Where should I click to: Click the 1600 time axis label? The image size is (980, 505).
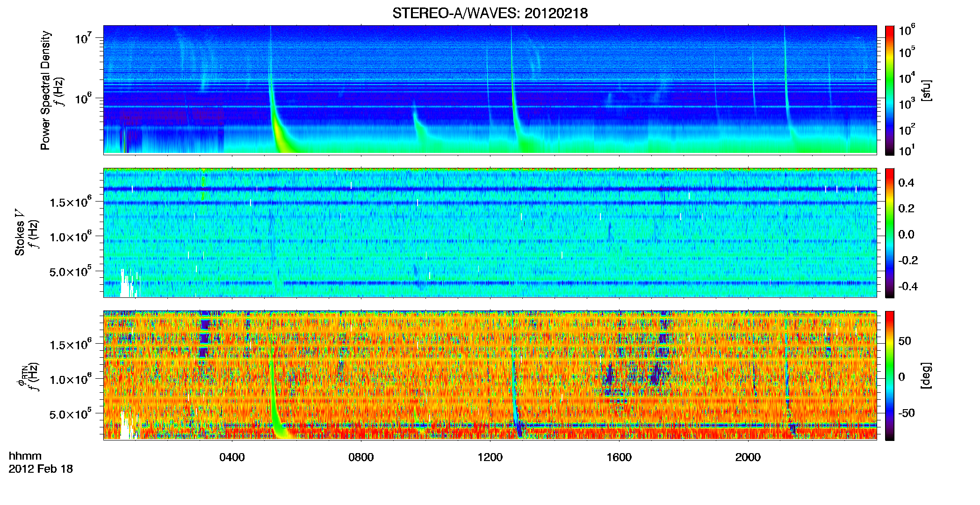point(619,457)
